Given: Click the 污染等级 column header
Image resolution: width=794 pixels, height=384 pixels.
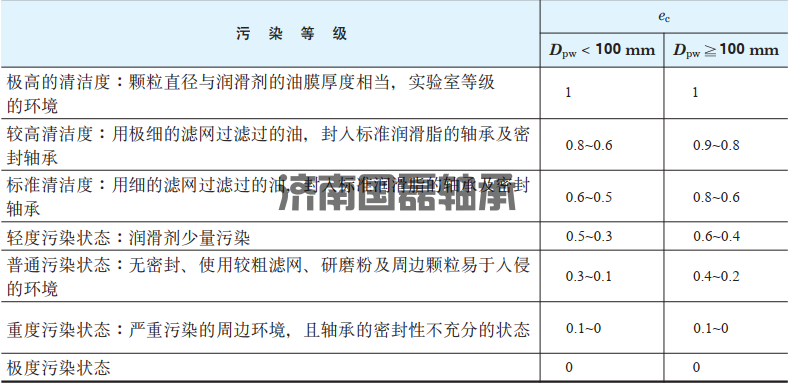Looking at the screenshot, I should 292,34.
